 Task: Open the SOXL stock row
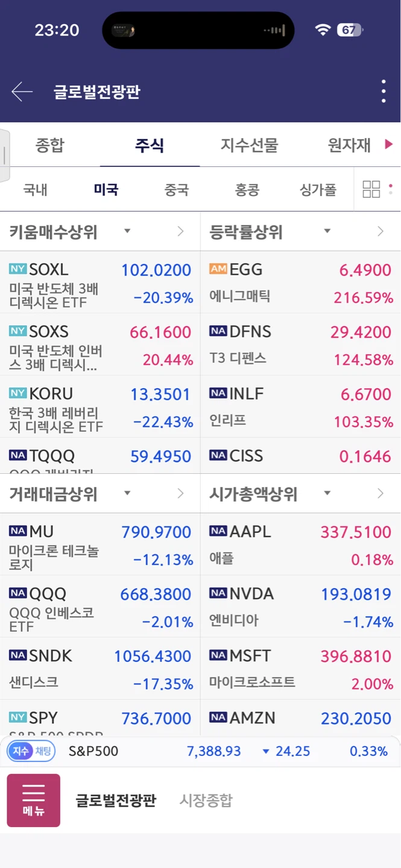[100, 282]
